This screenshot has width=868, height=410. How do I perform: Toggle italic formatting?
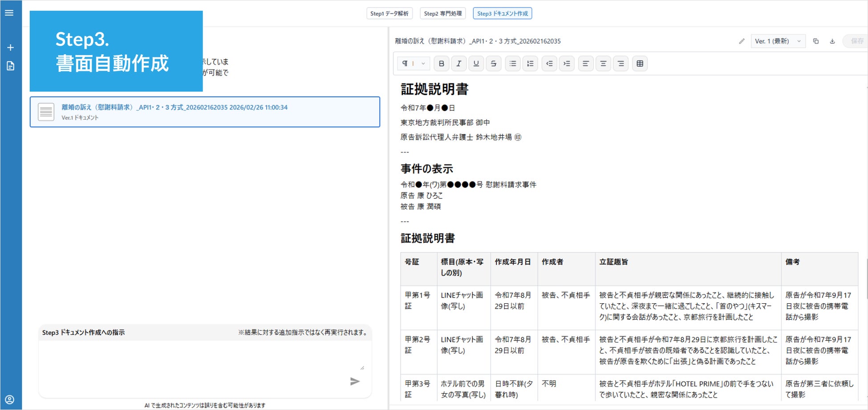coord(459,64)
